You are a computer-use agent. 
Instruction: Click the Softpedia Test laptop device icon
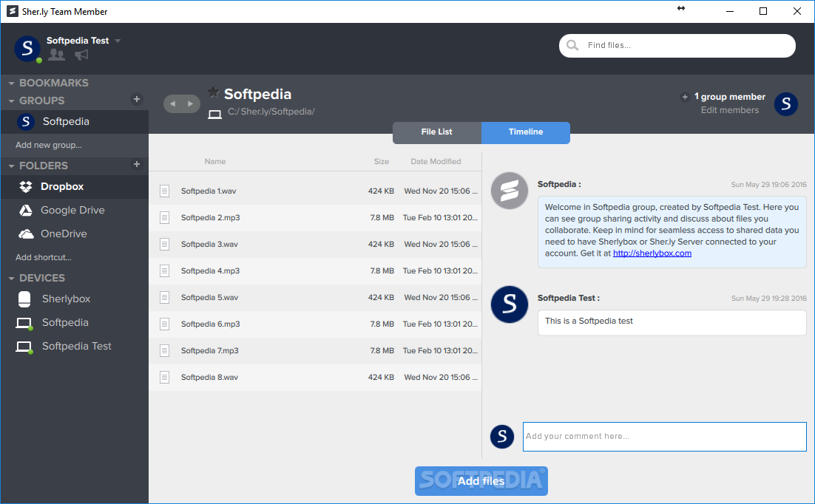coord(24,347)
